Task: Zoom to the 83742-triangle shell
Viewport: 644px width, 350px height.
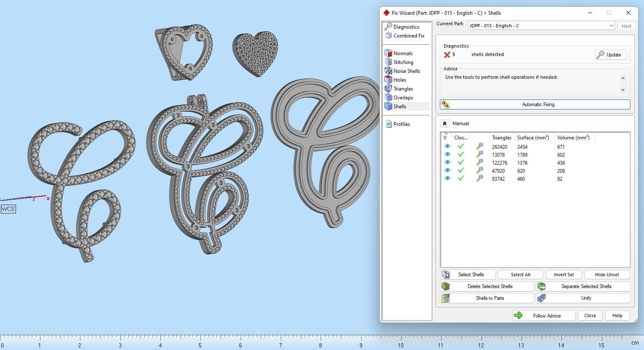Action: (x=479, y=179)
